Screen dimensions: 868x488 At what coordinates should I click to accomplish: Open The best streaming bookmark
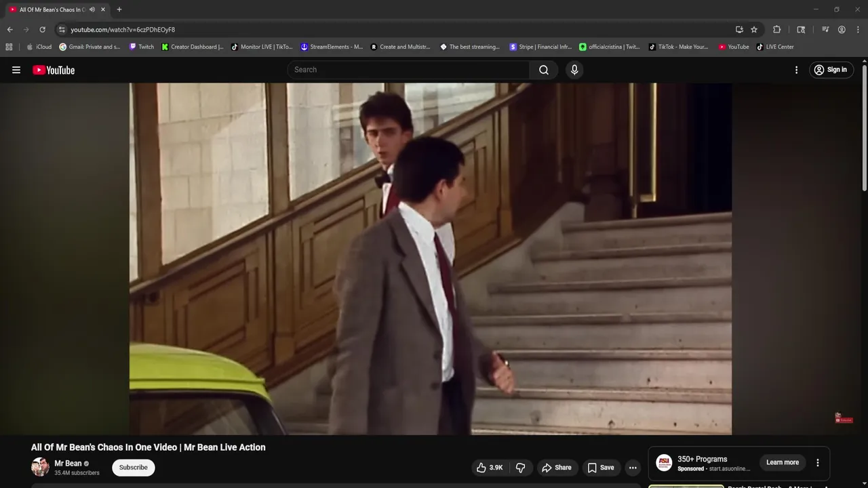tap(470, 47)
